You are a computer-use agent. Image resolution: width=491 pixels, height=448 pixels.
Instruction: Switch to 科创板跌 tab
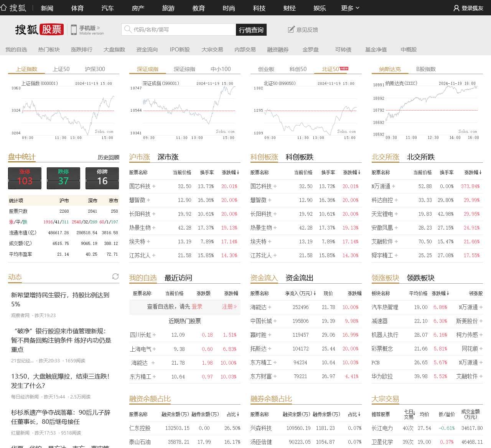tap(300, 157)
